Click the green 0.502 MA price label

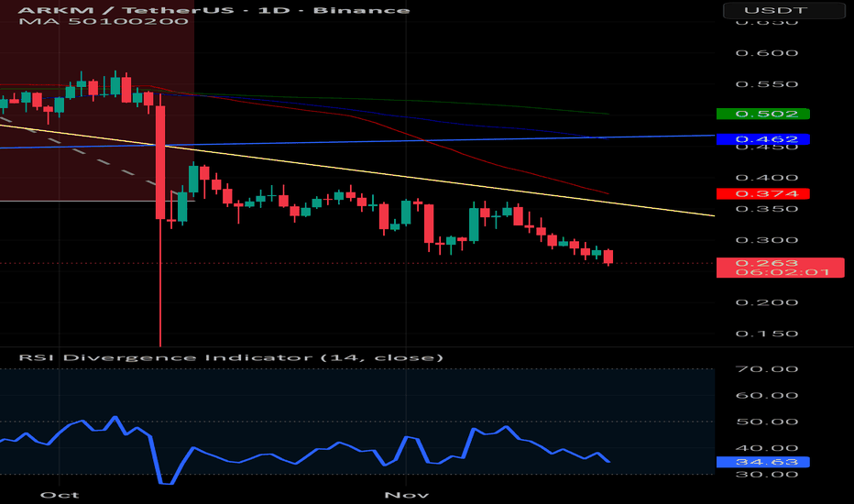[x=763, y=114]
